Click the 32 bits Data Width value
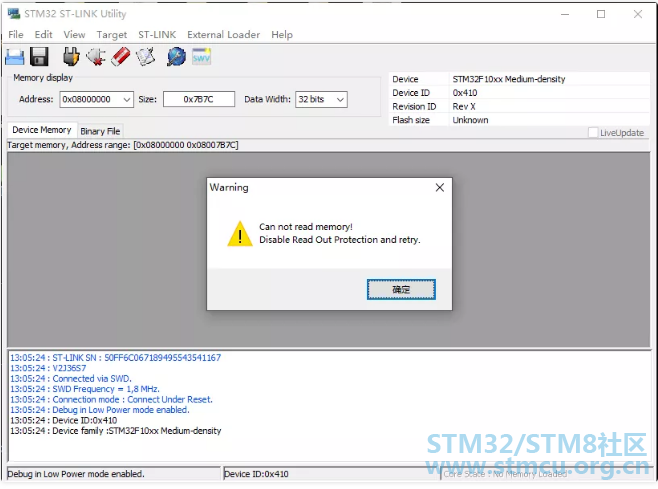The image size is (658, 489). coord(311,99)
